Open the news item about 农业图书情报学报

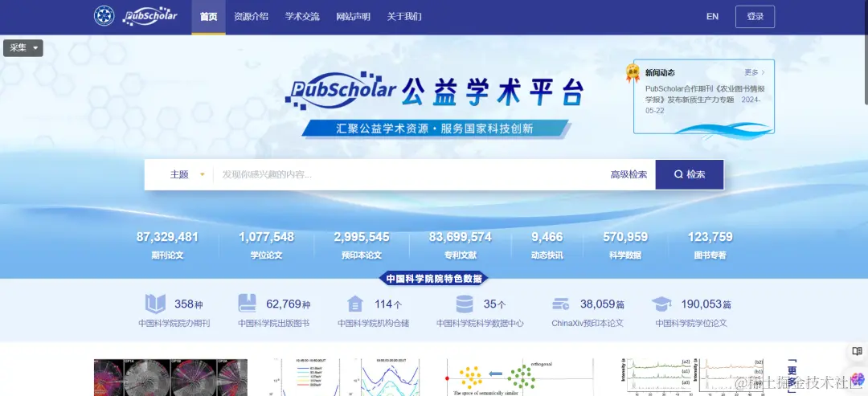pyautogui.click(x=704, y=99)
